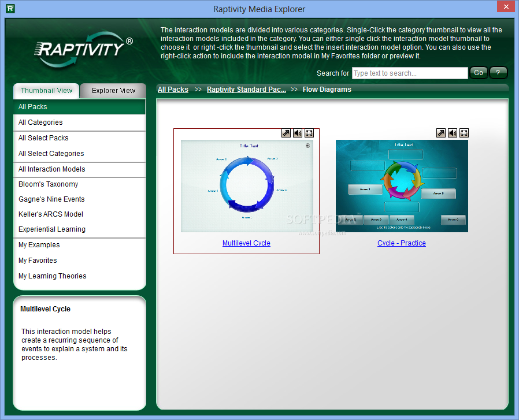The image size is (519, 420).
Task: Click the Multilevel Cycle link
Action: (x=246, y=243)
